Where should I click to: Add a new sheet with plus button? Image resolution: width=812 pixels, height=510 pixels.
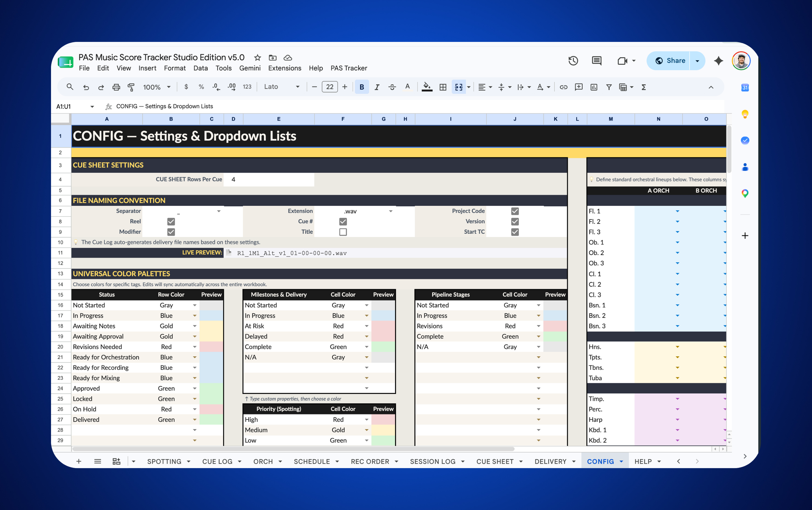tap(79, 462)
